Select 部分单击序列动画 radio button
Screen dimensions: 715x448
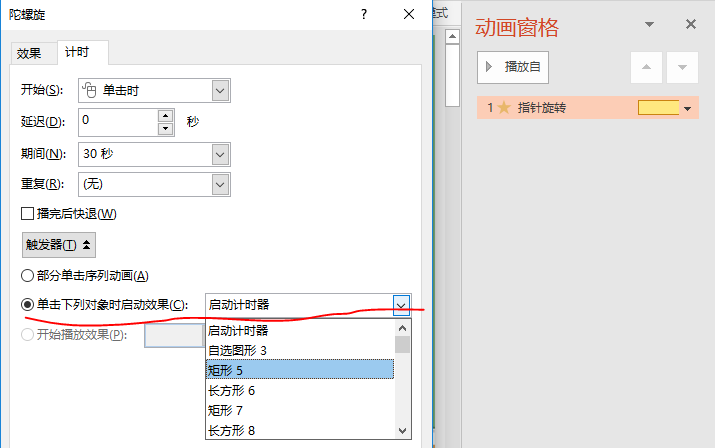pos(27,276)
